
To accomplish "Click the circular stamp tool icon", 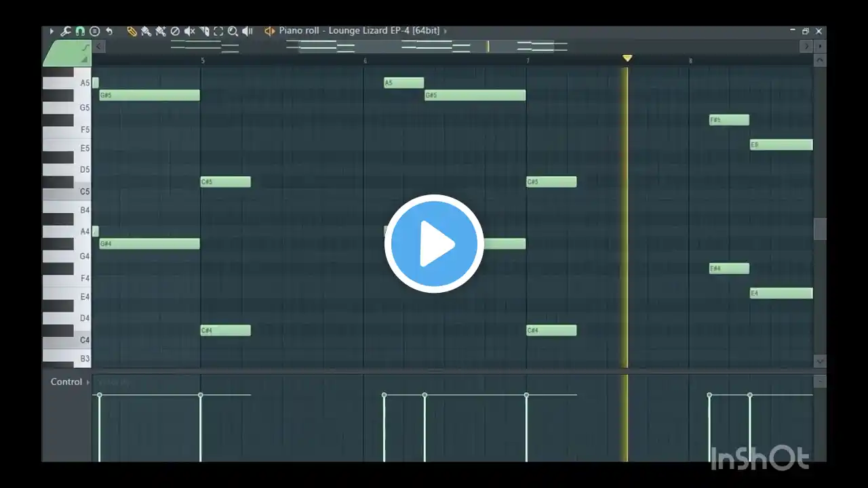I will coord(94,31).
